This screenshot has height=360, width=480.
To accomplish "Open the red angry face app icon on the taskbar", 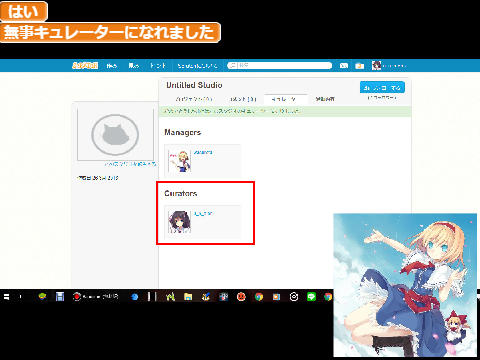I will pyautogui.click(x=241, y=296).
